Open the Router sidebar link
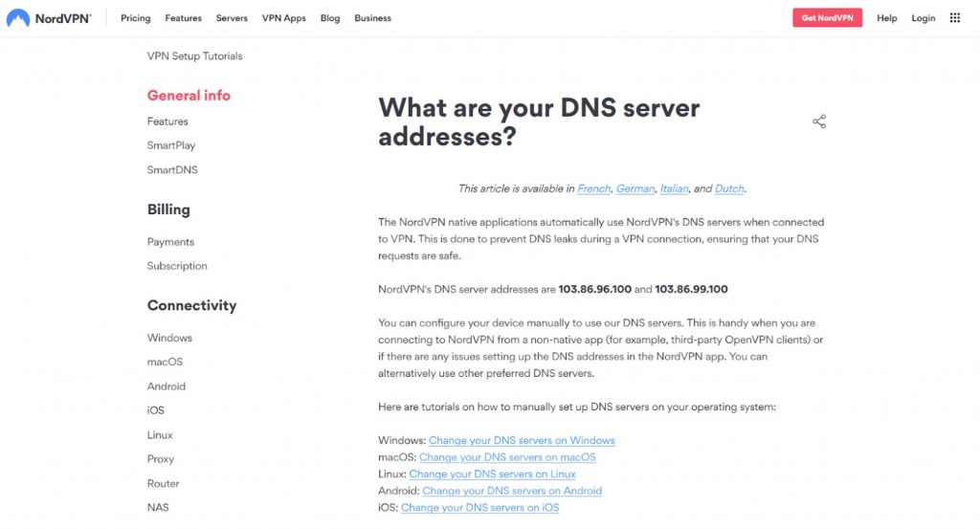The width and height of the screenshot is (980, 529). [x=163, y=483]
